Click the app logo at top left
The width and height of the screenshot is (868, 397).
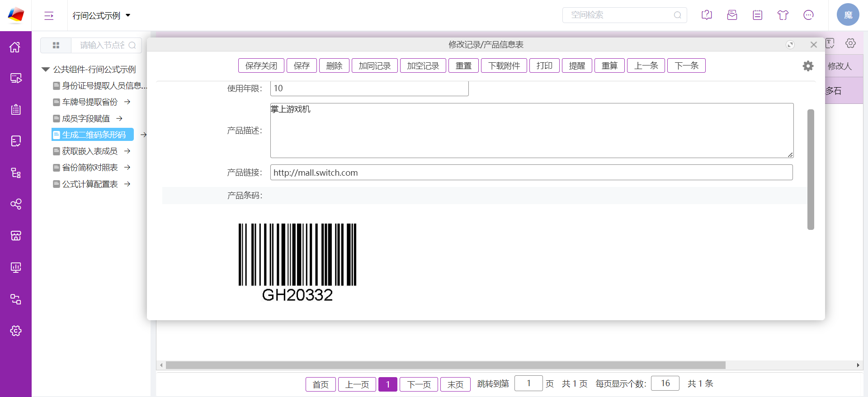click(x=16, y=15)
